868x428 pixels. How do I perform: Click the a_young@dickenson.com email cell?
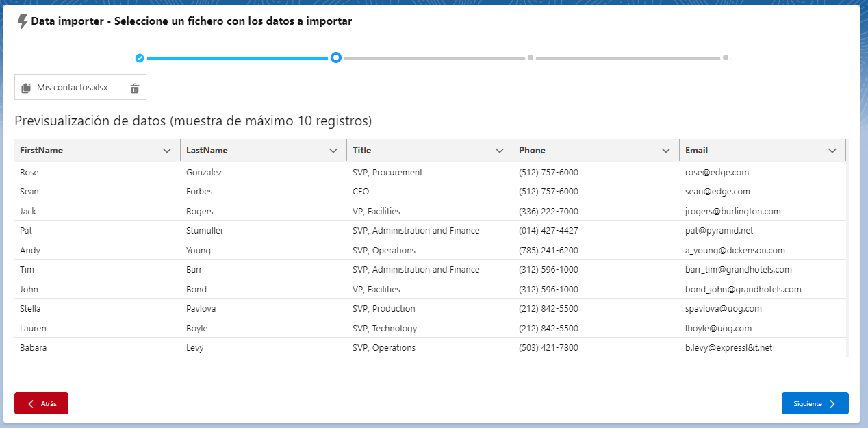(763, 251)
